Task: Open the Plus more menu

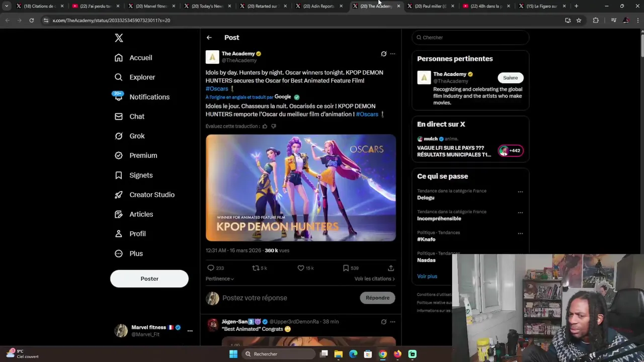Action: tap(128, 254)
